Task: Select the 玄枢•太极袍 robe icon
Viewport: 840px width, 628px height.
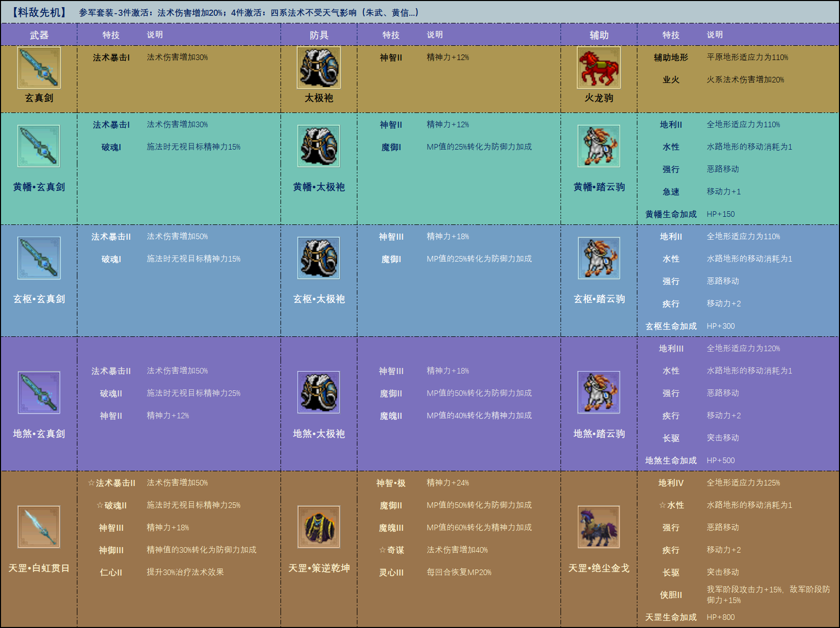Action: [x=319, y=258]
